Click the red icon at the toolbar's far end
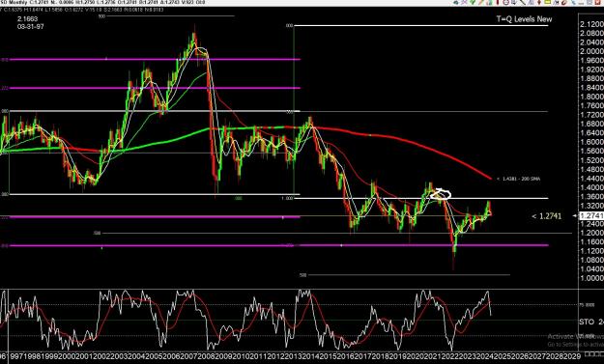 click(597, 2)
